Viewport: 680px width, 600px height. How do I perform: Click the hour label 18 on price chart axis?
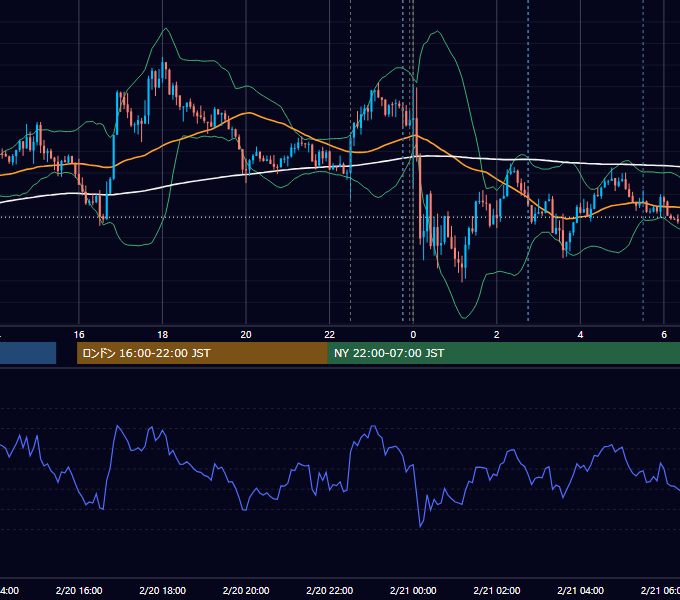point(163,335)
